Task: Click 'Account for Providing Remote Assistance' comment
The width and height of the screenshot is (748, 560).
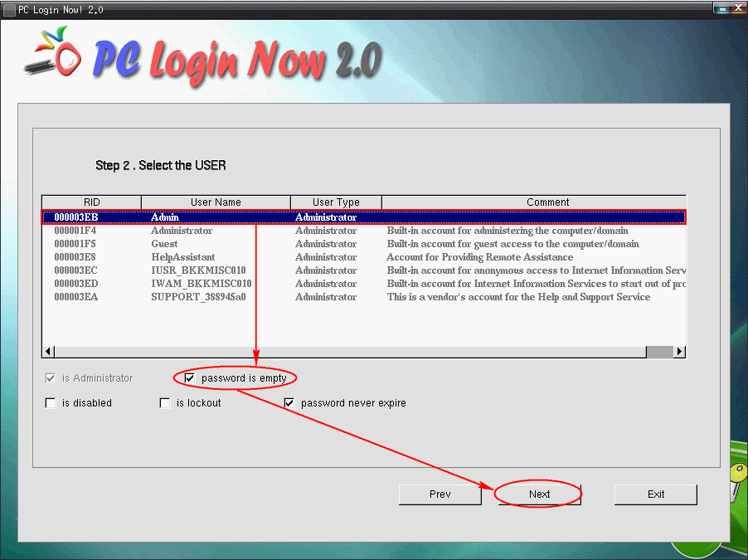Action: coord(480,257)
